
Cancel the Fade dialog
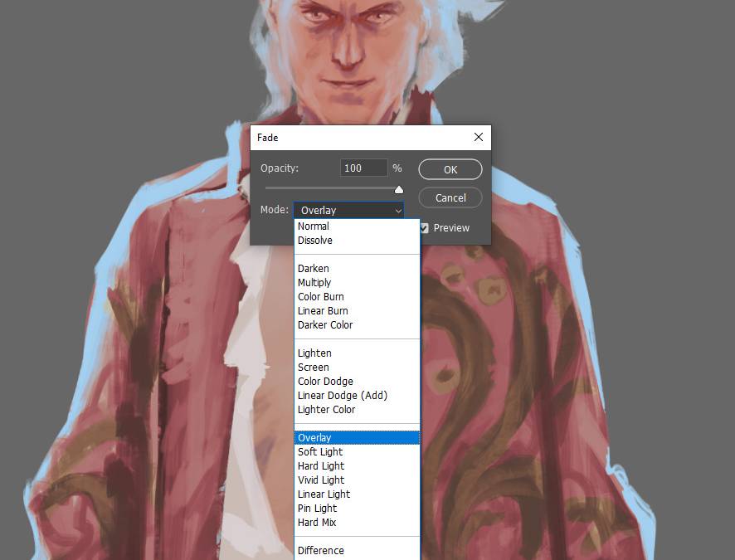[x=450, y=197]
